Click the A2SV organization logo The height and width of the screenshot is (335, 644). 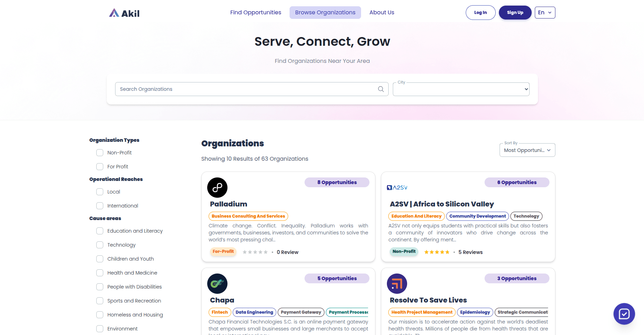point(397,188)
